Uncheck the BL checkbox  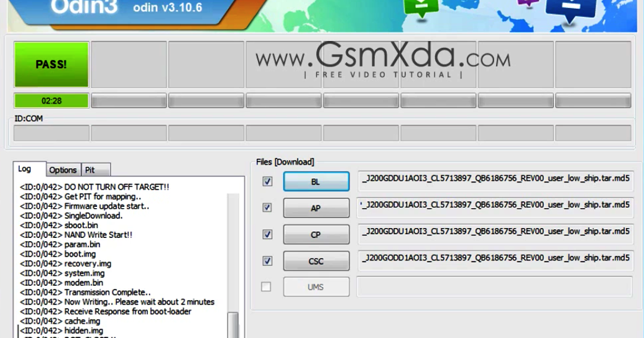pyautogui.click(x=267, y=181)
